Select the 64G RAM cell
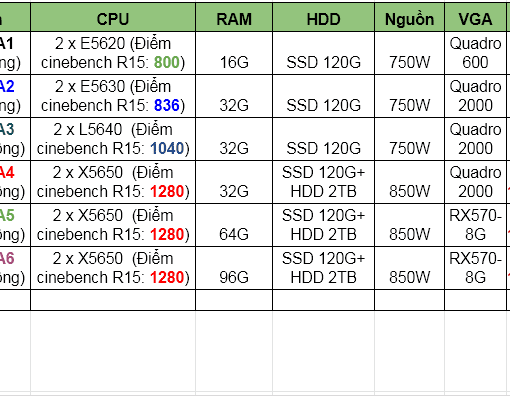This screenshot has width=510, height=396. tap(234, 225)
